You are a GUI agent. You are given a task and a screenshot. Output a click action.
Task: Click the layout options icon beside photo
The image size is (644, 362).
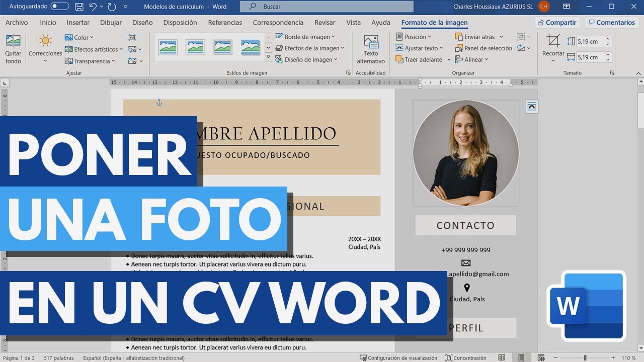pos(532,107)
